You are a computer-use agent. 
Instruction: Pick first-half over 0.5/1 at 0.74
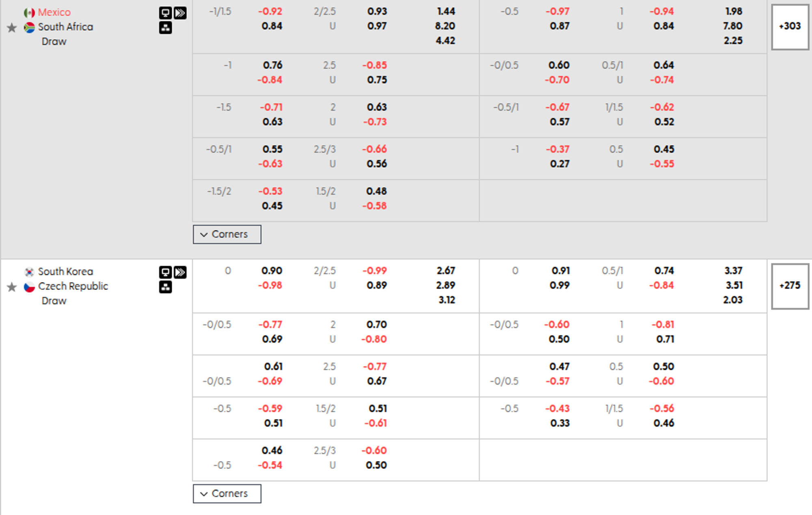pos(664,271)
